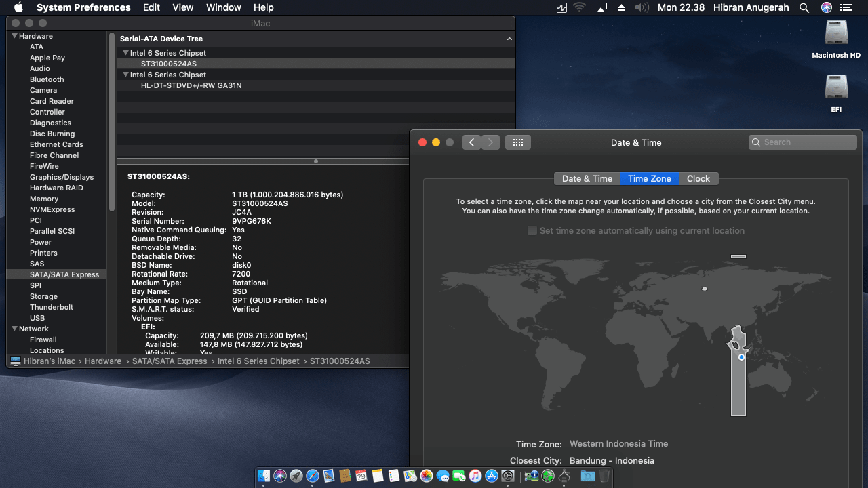The height and width of the screenshot is (488, 868).
Task: Collapse the Network section in sidebar
Action: (14, 329)
